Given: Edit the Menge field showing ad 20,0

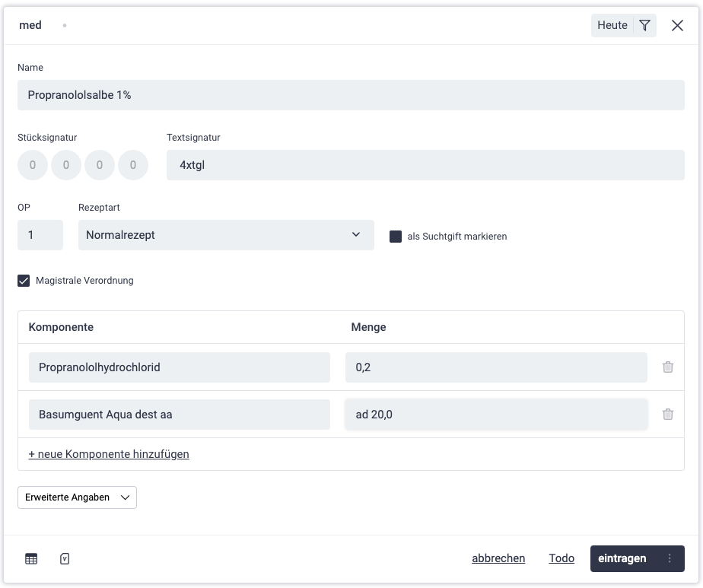Looking at the screenshot, I should (x=495, y=415).
